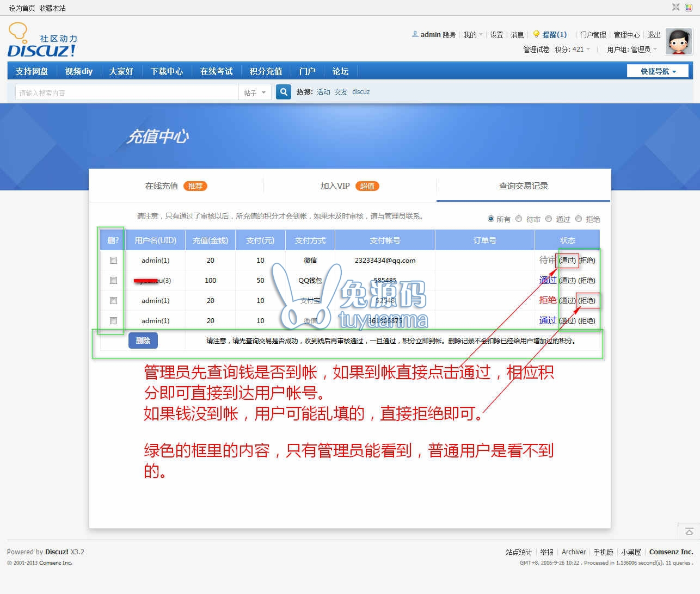Image resolution: width=700 pixels, height=594 pixels.
Task: Select the 所有 radio filter
Action: click(491, 219)
